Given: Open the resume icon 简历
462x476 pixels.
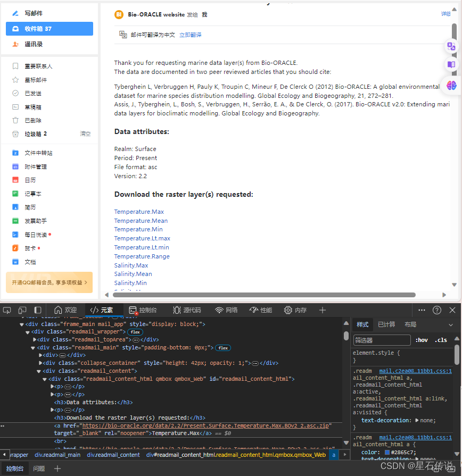Looking at the screenshot, I should pos(15,207).
